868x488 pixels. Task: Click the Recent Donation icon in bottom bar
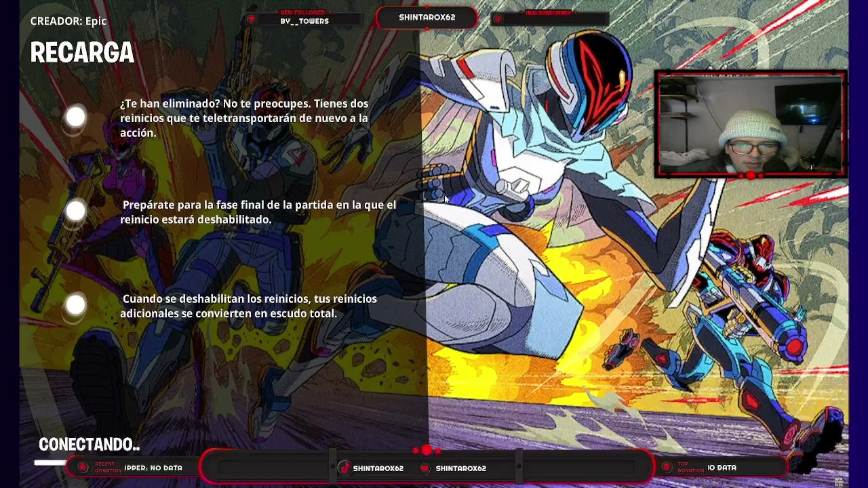coord(83,467)
